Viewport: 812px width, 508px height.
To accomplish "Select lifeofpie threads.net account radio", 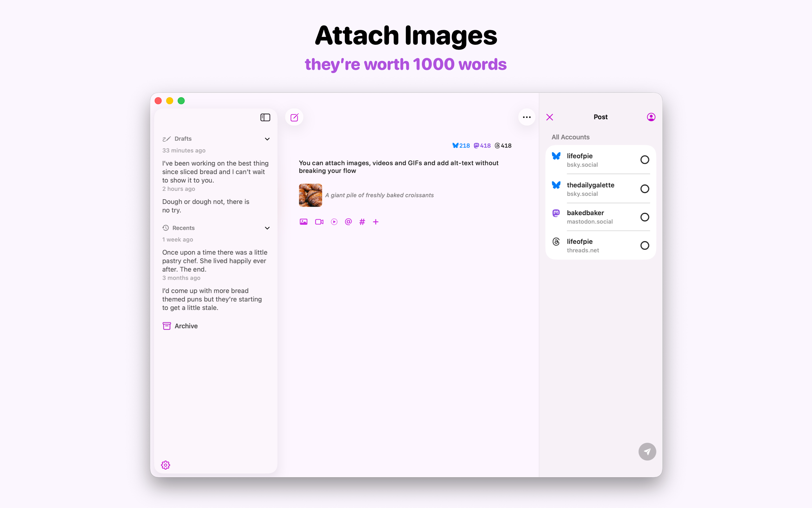I will click(x=645, y=245).
